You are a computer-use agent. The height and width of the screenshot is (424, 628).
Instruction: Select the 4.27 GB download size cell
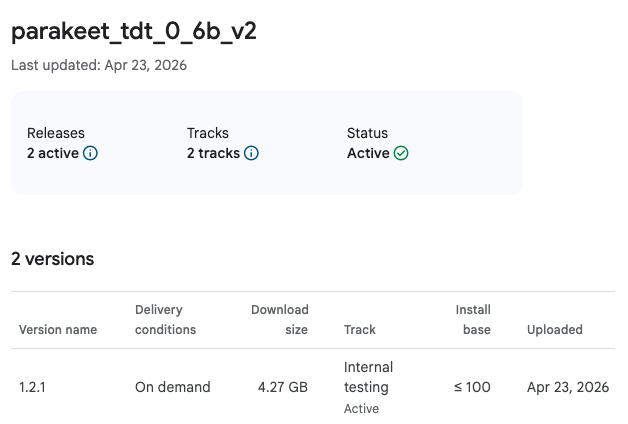click(283, 387)
